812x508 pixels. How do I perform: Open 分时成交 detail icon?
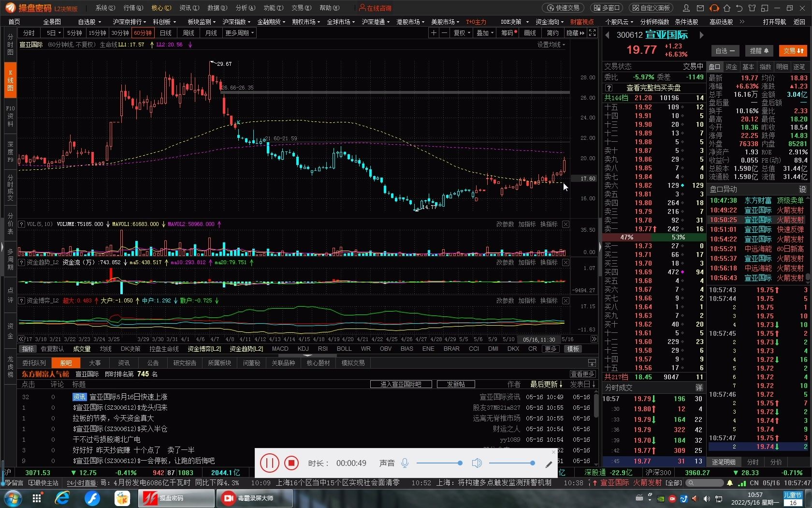pyautogui.click(x=699, y=388)
